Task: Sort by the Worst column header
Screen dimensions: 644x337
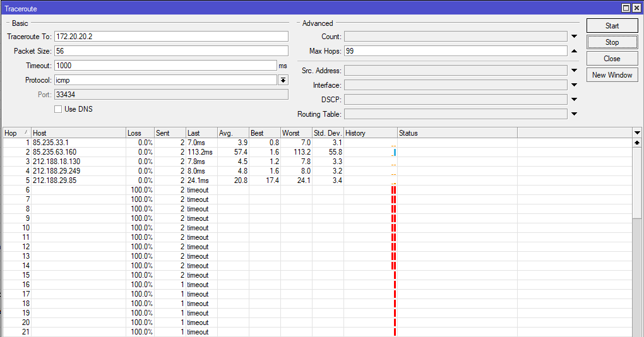Action: (x=297, y=133)
